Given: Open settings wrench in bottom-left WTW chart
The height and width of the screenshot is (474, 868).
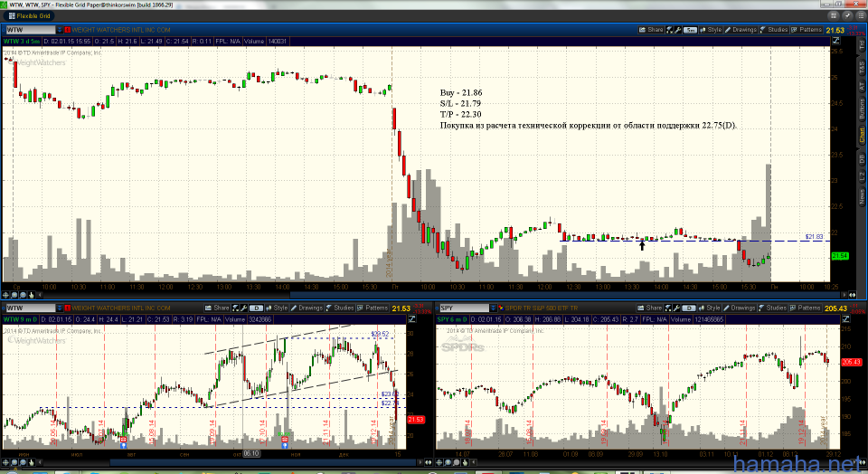Looking at the screenshot, I should (x=243, y=308).
